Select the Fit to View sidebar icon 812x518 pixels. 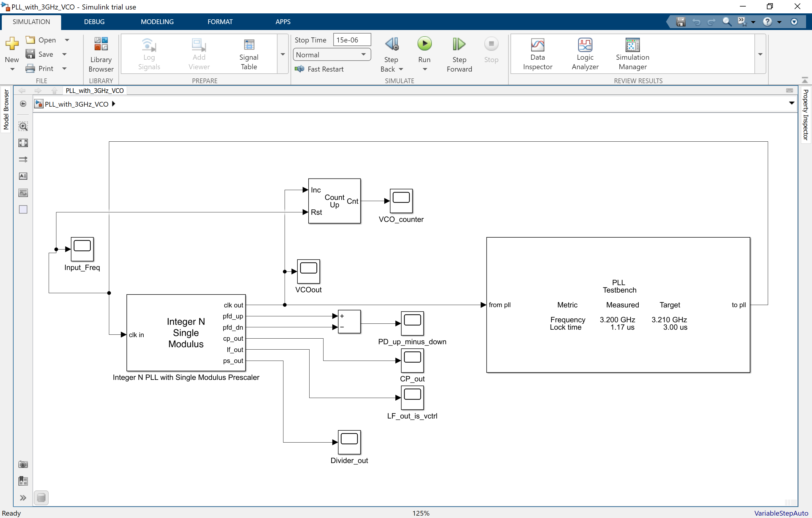point(23,142)
